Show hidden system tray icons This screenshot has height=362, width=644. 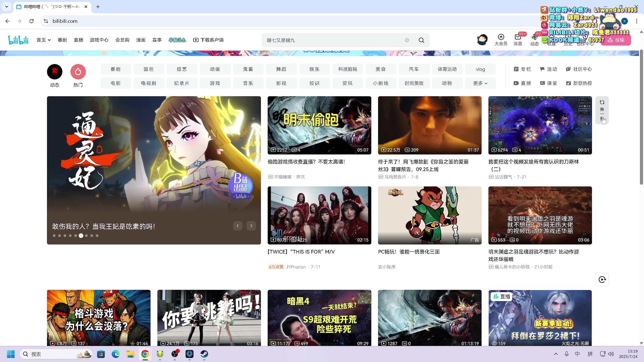coord(556,354)
